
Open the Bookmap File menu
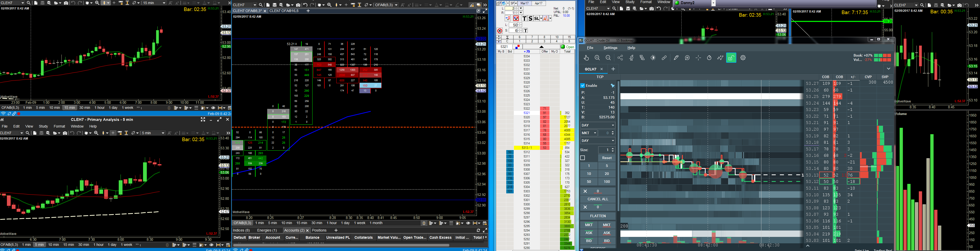coord(590,48)
